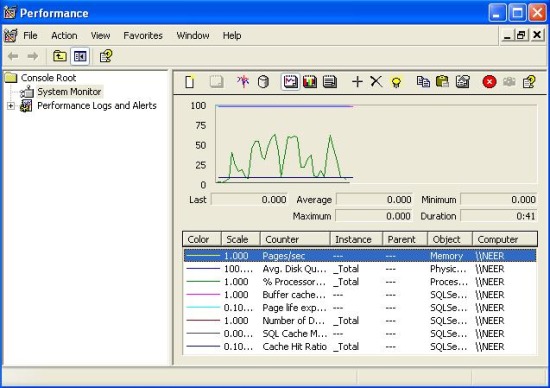This screenshot has height=388, width=550.
Task: Select System Monitor in the tree
Action: 69,92
